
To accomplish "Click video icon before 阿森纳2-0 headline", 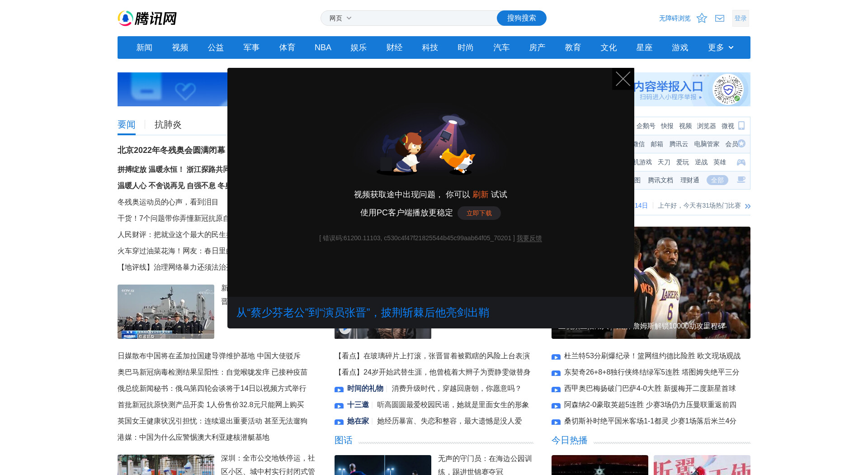I will tap(556, 406).
